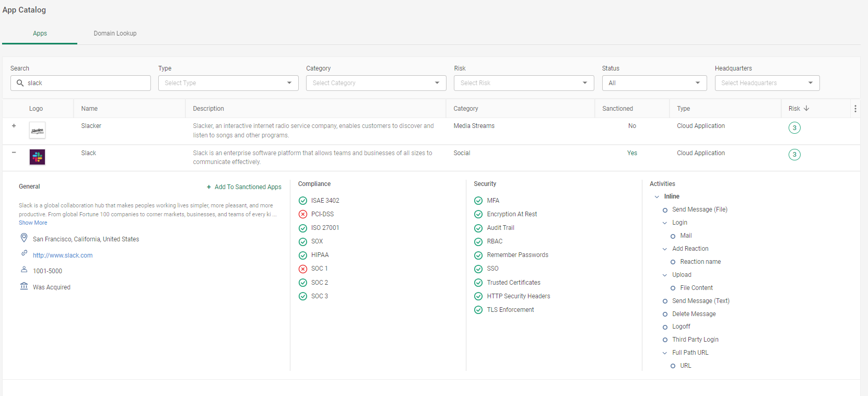Open the http://www.slack.com link
This screenshot has height=396, width=868.
click(63, 255)
